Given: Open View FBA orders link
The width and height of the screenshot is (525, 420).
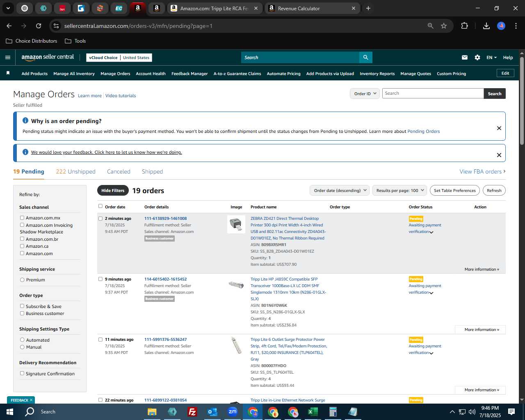Looking at the screenshot, I should (x=482, y=171).
